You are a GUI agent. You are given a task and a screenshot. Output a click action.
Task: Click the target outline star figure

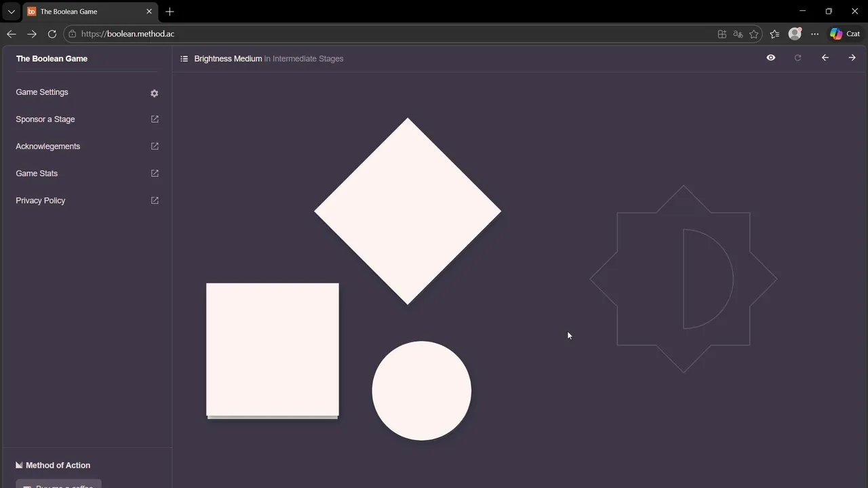684,279
